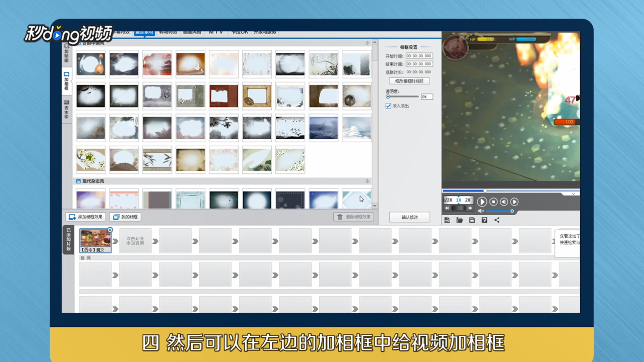This screenshot has height=362, width=644.
Task: Switch to the MTV top tab
Action: point(216,33)
